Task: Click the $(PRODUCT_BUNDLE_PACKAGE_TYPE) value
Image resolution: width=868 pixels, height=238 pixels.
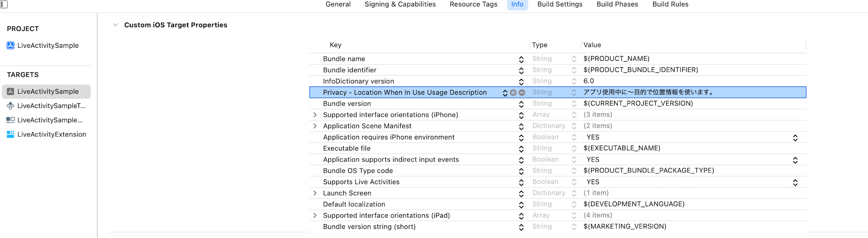Action: [x=649, y=171]
